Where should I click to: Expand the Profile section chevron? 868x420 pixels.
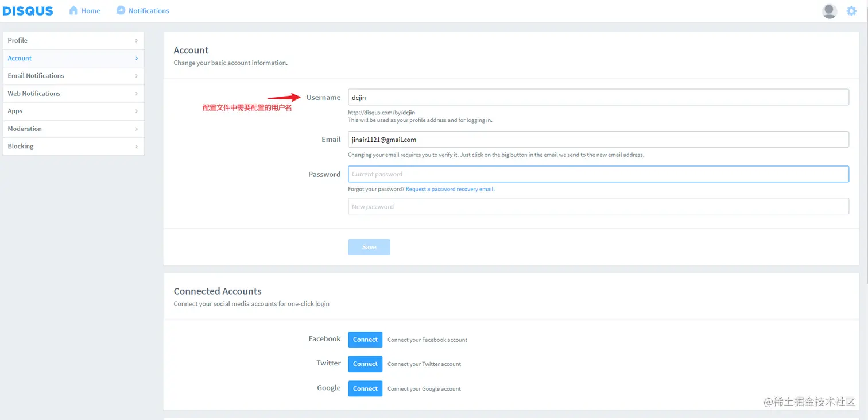(137, 40)
